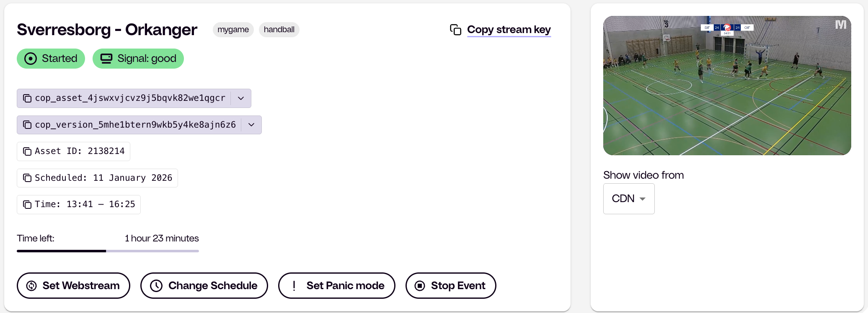Click the record icon in Started badge
The height and width of the screenshot is (313, 868).
(31, 59)
